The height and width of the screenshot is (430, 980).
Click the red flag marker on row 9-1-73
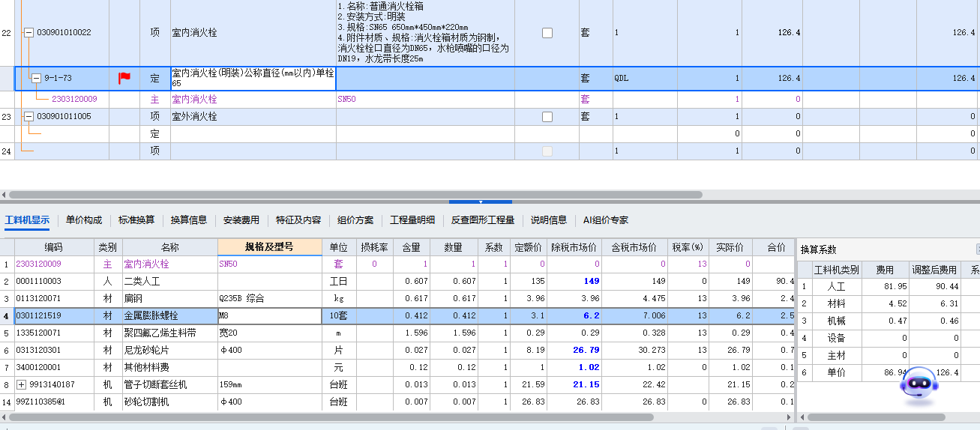click(x=124, y=79)
